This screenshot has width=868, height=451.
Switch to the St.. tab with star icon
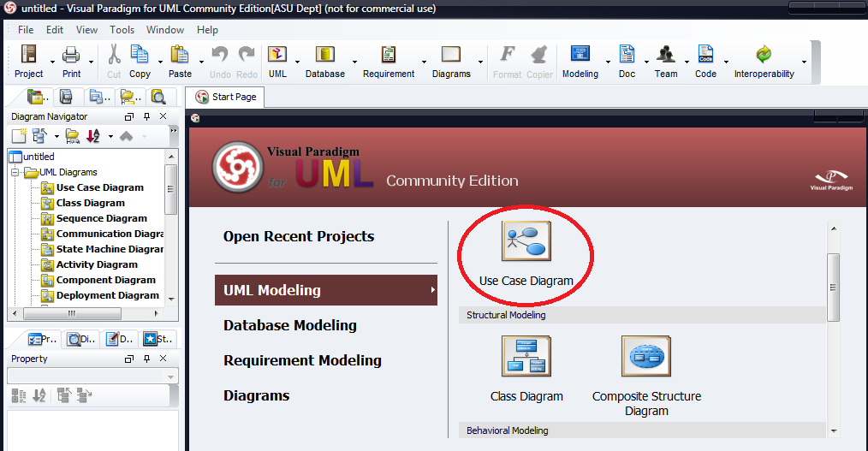click(x=158, y=339)
